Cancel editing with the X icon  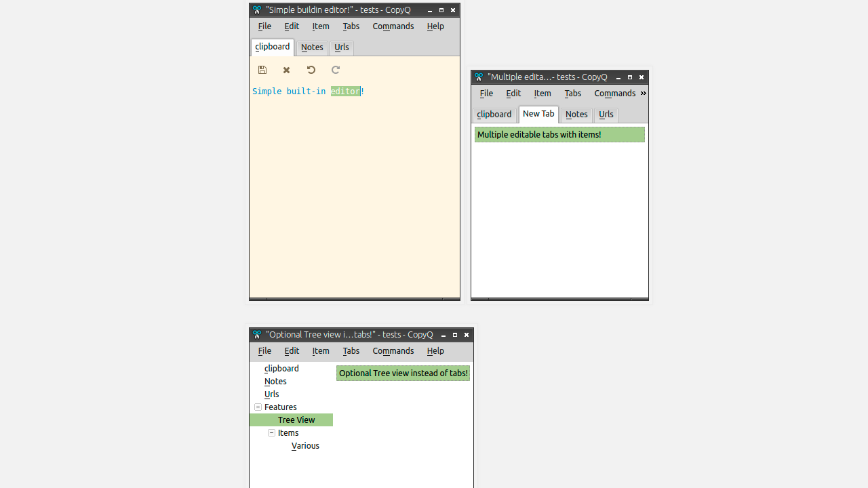pyautogui.click(x=287, y=70)
